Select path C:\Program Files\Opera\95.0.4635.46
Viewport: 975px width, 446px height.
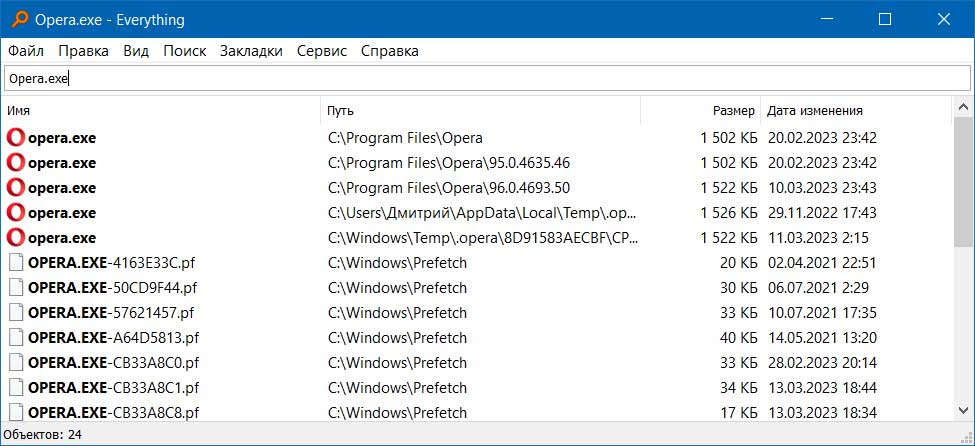tap(449, 163)
